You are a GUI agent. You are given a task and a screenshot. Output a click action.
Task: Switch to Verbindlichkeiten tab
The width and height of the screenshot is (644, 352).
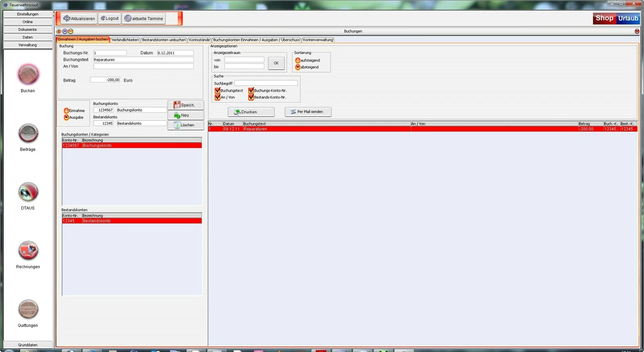click(125, 40)
